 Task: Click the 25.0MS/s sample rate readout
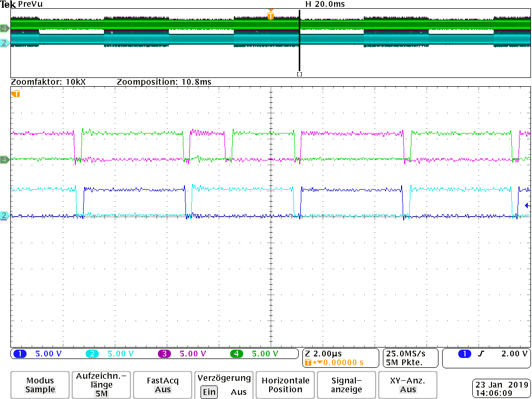click(x=406, y=353)
